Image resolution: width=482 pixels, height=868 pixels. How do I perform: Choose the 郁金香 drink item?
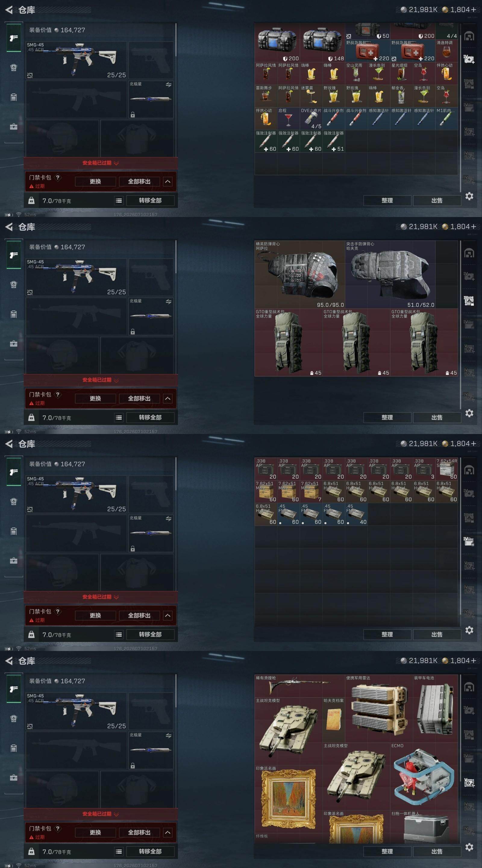[x=401, y=96]
